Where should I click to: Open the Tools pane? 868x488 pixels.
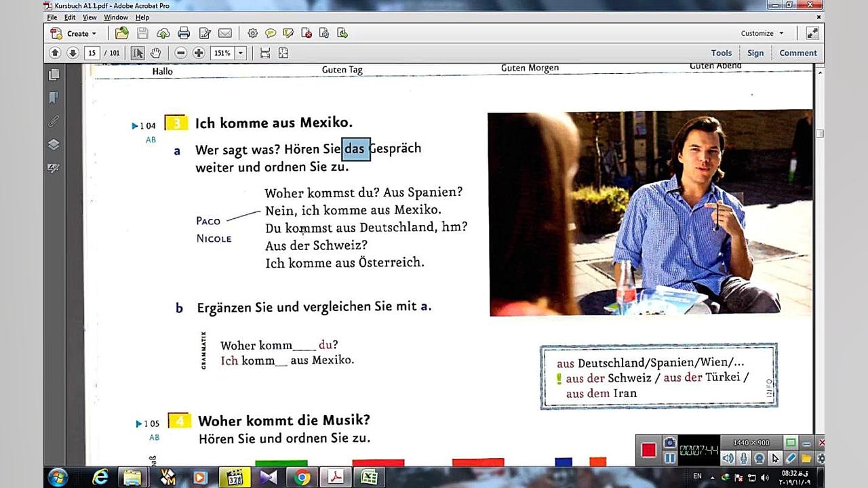tap(722, 53)
